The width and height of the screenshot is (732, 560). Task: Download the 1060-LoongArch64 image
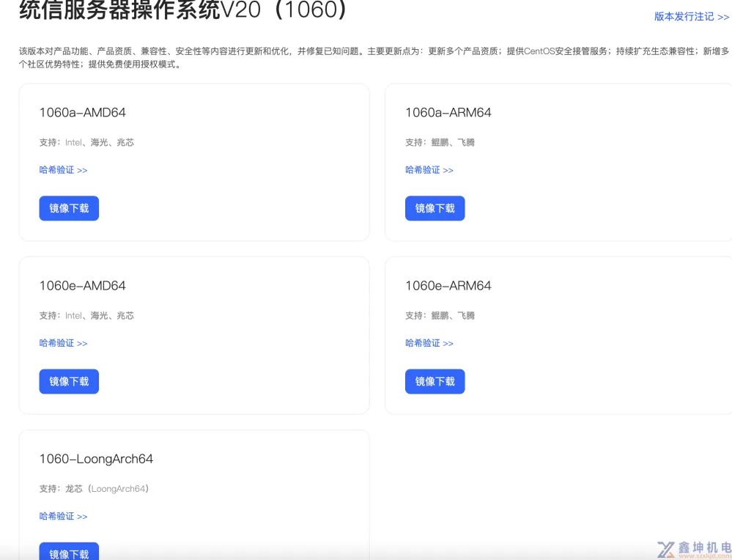click(69, 552)
